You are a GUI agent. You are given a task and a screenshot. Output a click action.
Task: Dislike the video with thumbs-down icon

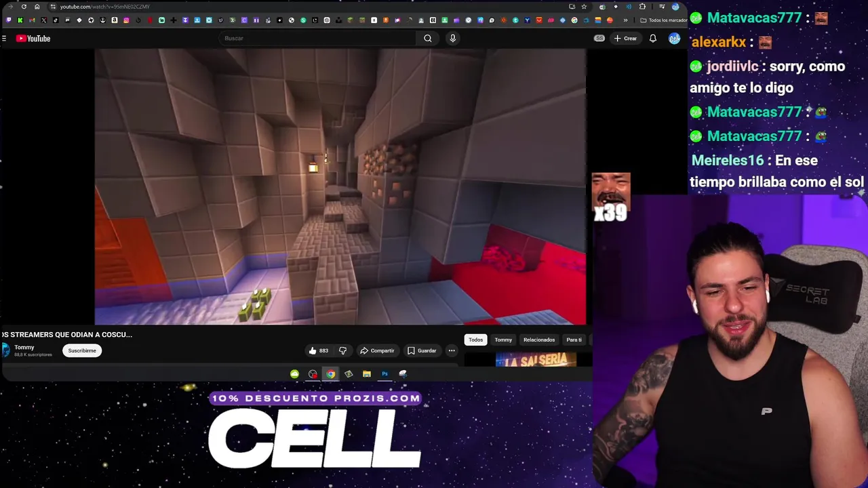coord(342,350)
